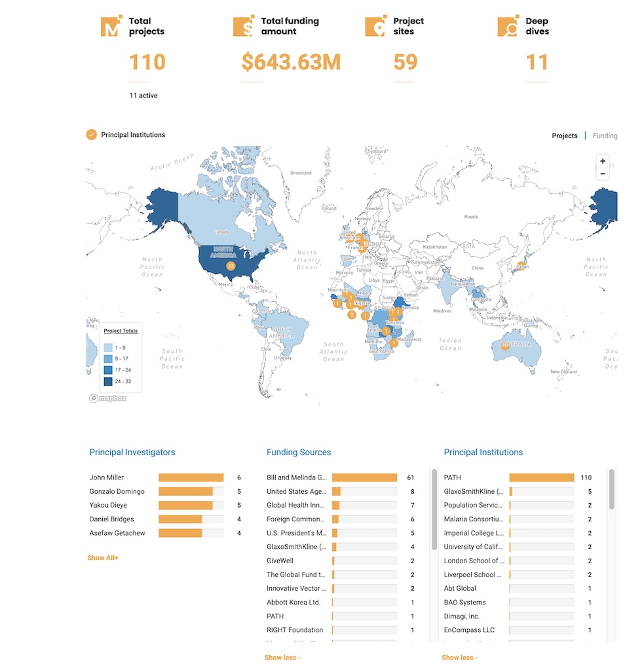Select Malaria Consortiu... institution

(x=518, y=519)
